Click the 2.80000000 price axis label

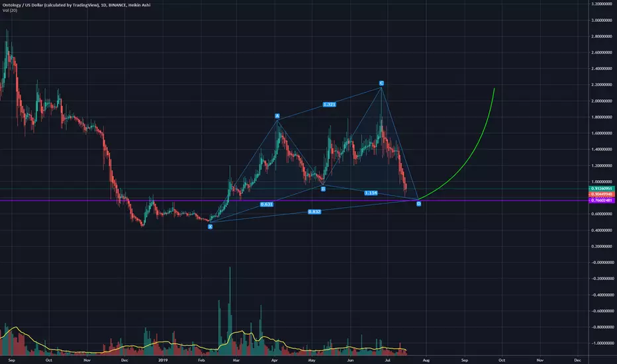[602, 36]
